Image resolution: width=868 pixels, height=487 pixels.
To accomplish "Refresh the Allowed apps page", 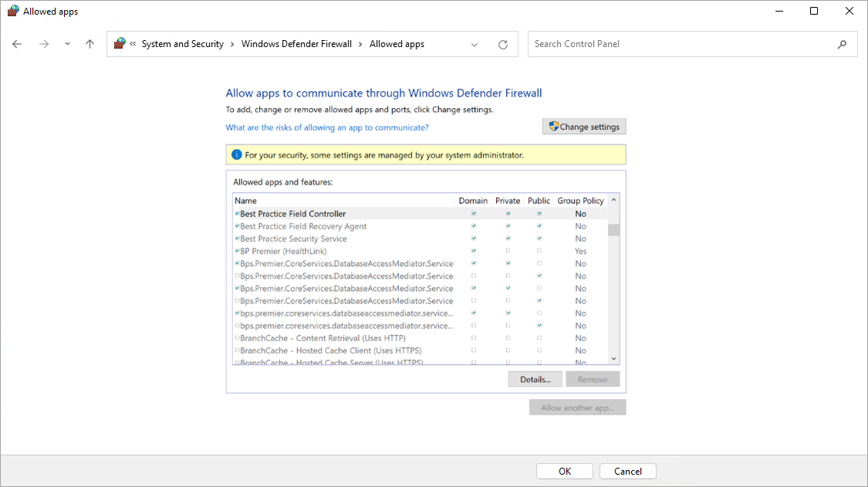I will click(502, 44).
